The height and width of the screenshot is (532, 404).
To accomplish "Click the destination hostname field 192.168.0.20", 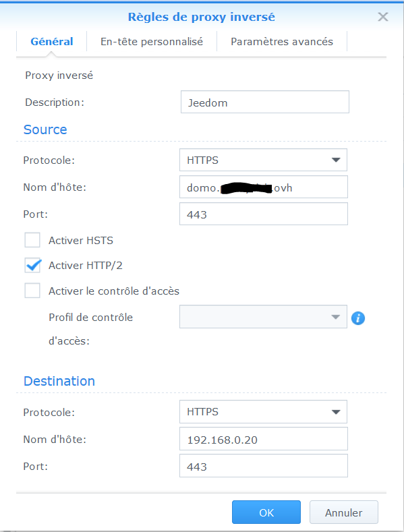I will (264, 439).
